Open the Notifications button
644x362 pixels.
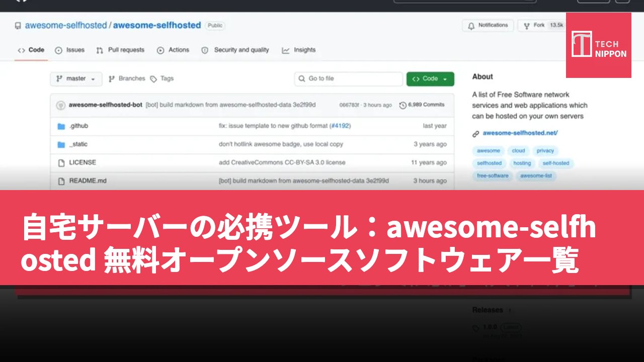(x=488, y=25)
